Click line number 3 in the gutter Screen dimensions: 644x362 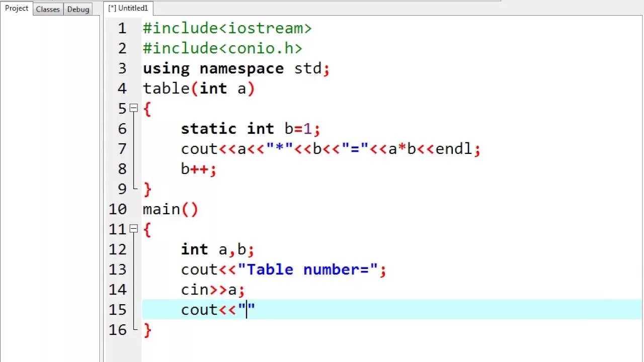tap(122, 68)
